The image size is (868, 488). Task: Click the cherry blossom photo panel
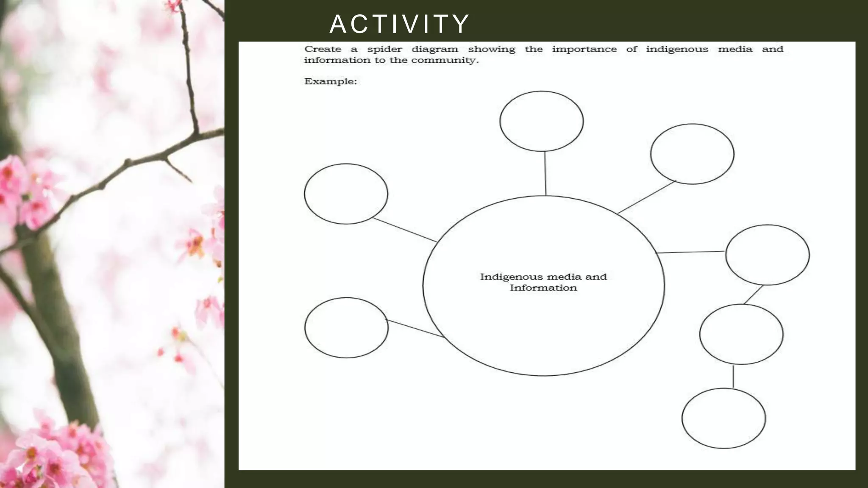click(112, 244)
